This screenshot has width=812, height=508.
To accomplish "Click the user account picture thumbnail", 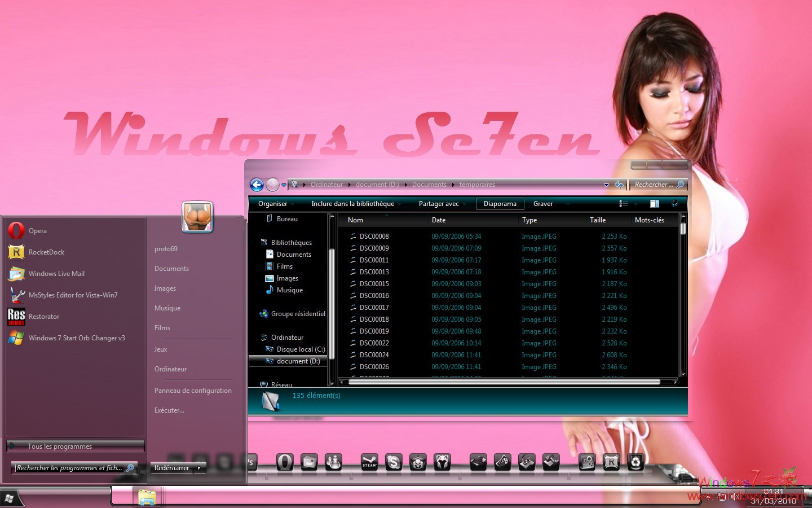I will pyautogui.click(x=197, y=217).
